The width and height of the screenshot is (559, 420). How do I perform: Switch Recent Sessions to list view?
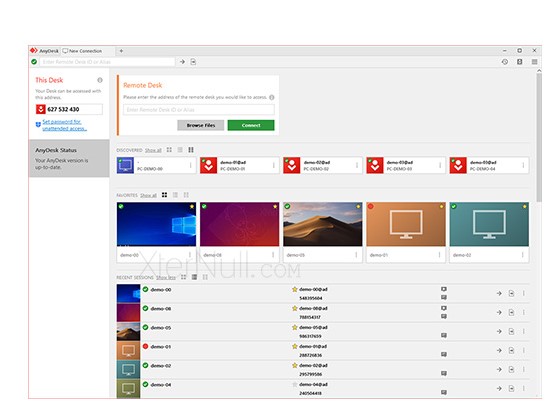(x=194, y=277)
